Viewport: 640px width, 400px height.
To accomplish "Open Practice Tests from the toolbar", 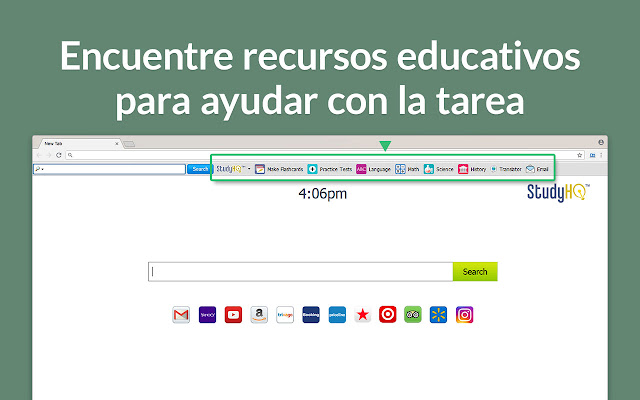I will tap(330, 169).
